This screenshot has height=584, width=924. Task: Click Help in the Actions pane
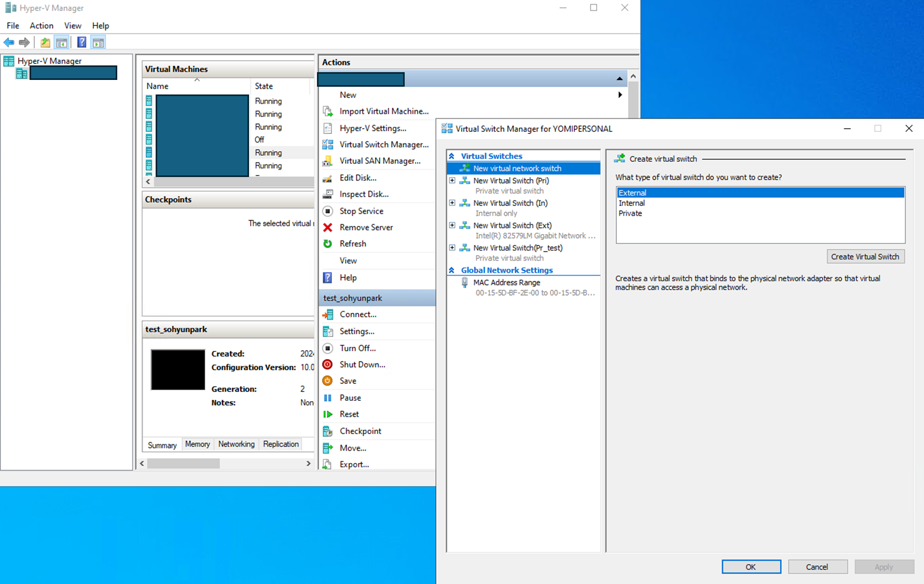pos(348,278)
